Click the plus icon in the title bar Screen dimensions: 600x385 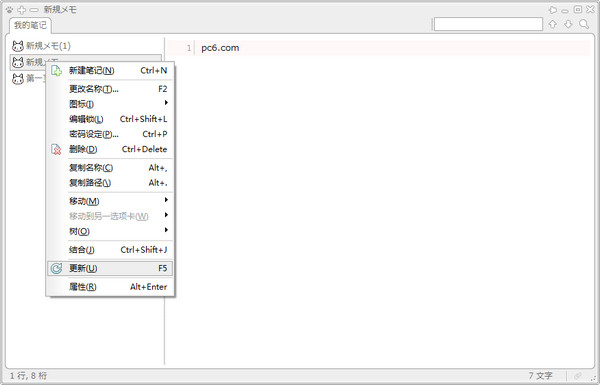22,10
